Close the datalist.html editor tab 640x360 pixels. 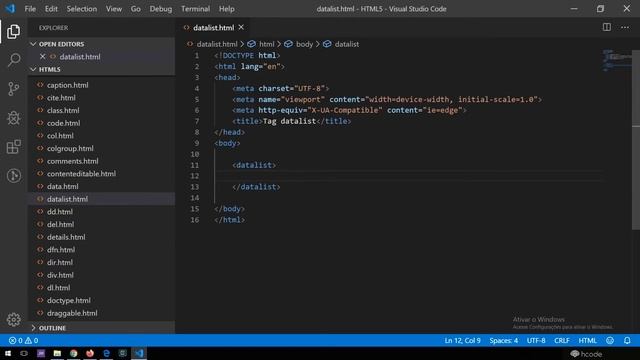point(241,27)
